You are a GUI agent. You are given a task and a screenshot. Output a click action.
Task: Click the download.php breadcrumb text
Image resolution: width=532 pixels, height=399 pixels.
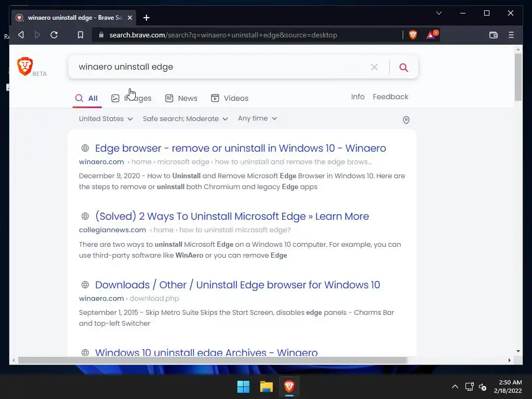154,299
